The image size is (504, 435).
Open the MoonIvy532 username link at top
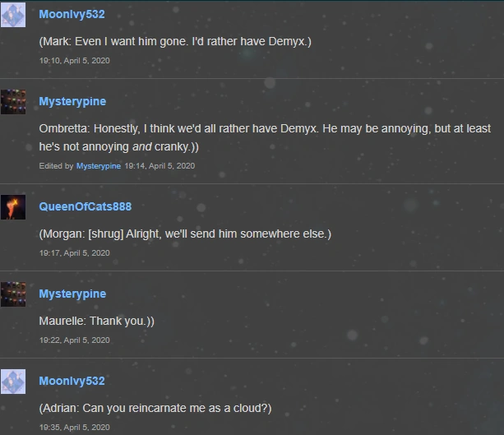(x=72, y=14)
